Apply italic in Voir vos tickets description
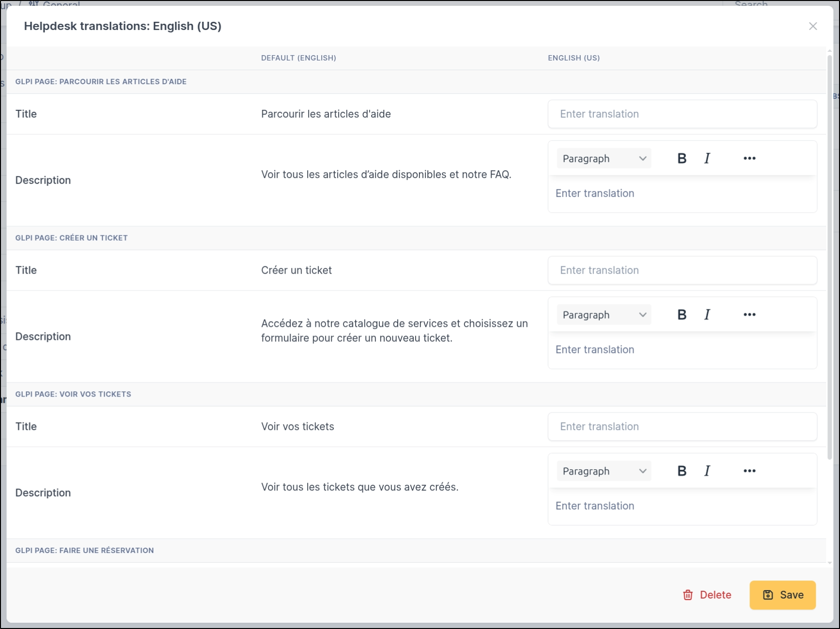 [x=707, y=471]
